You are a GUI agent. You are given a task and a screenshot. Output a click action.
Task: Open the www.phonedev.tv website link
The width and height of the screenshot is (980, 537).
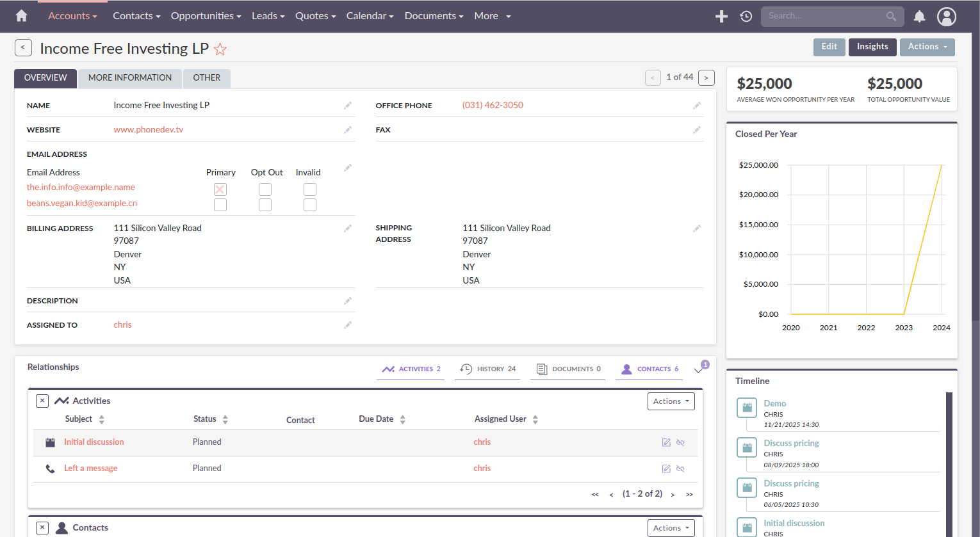[148, 129]
